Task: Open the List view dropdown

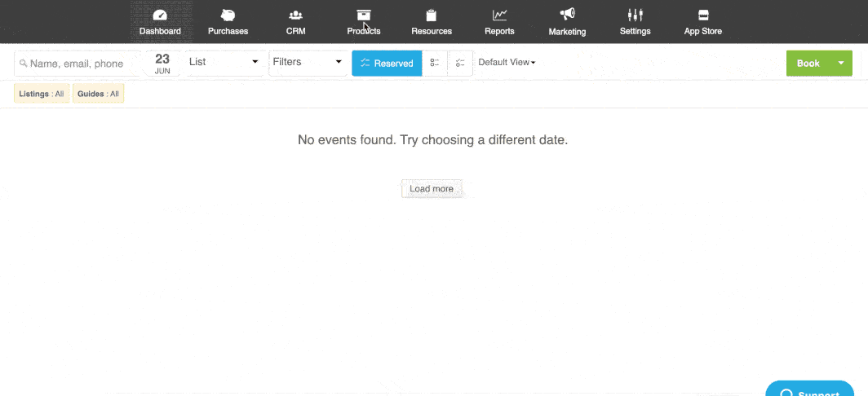Action: click(224, 63)
